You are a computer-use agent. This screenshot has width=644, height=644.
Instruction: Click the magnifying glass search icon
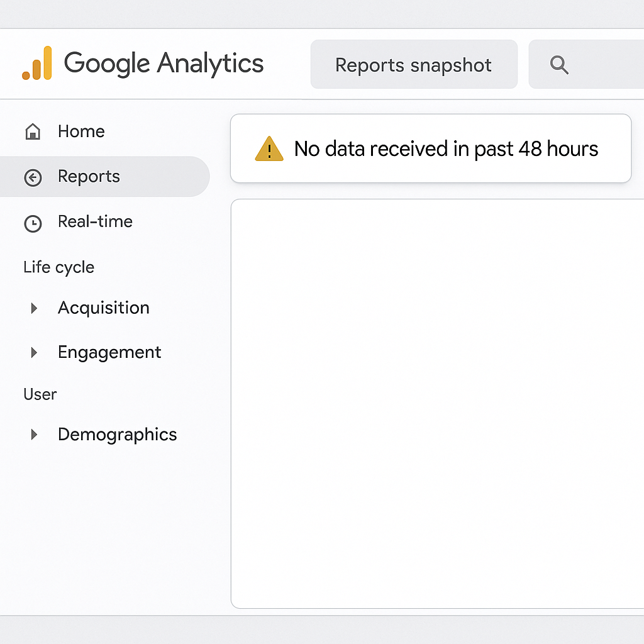(559, 65)
